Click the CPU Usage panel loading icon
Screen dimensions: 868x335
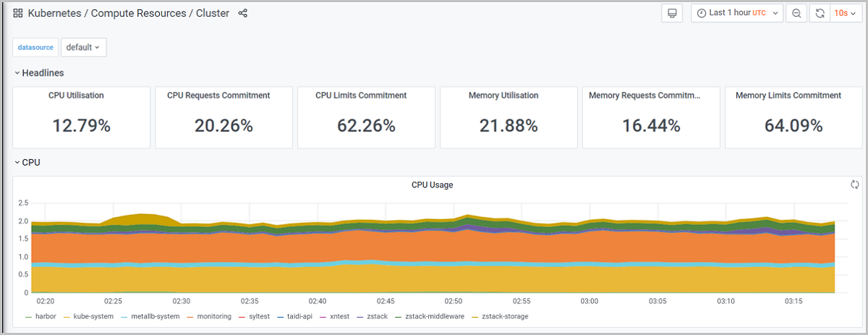(x=855, y=185)
